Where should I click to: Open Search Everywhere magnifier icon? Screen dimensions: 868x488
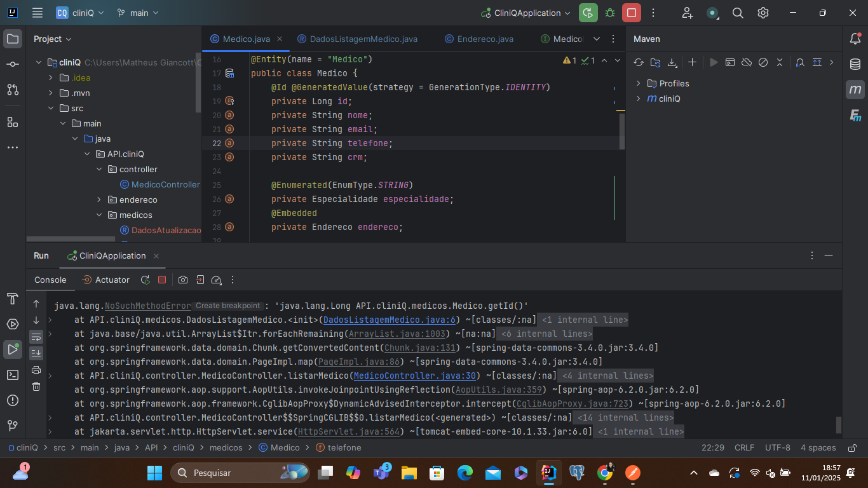[x=738, y=13]
